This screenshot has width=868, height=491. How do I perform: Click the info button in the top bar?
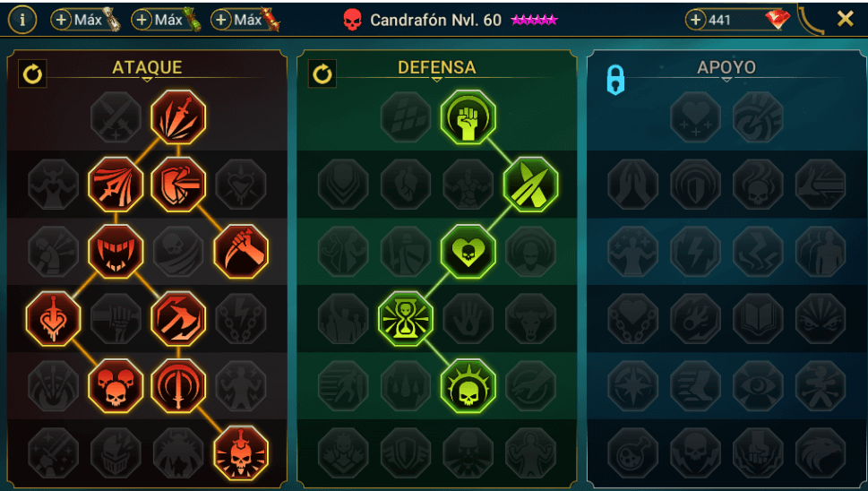coord(22,20)
